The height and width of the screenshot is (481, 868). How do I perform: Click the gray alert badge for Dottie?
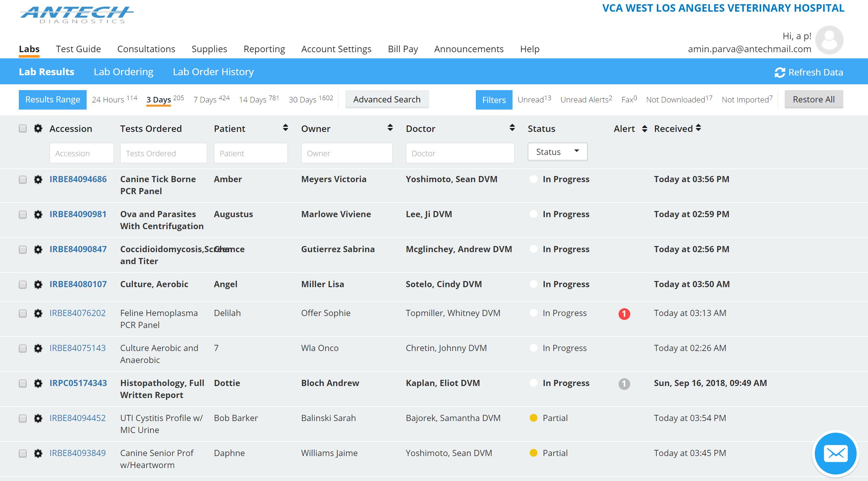624,384
